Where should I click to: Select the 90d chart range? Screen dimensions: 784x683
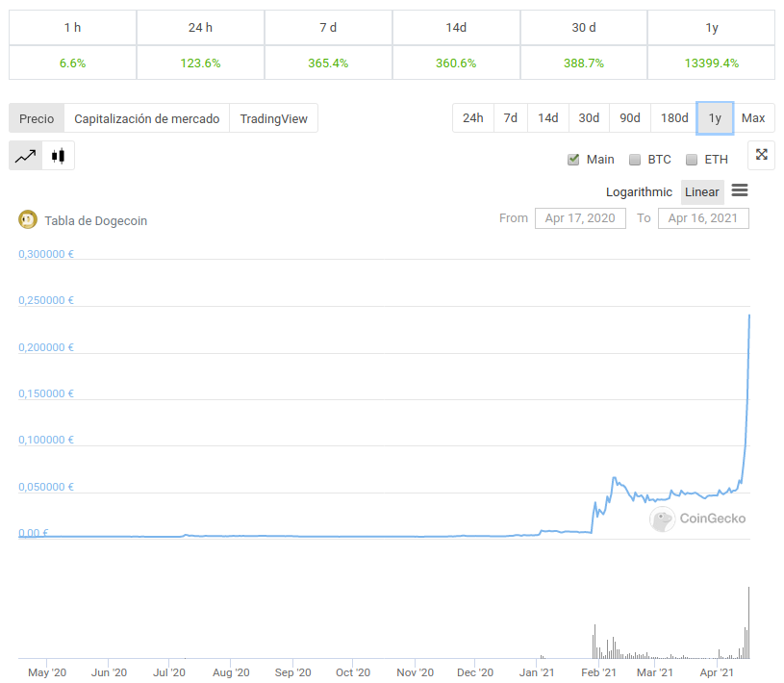(630, 118)
